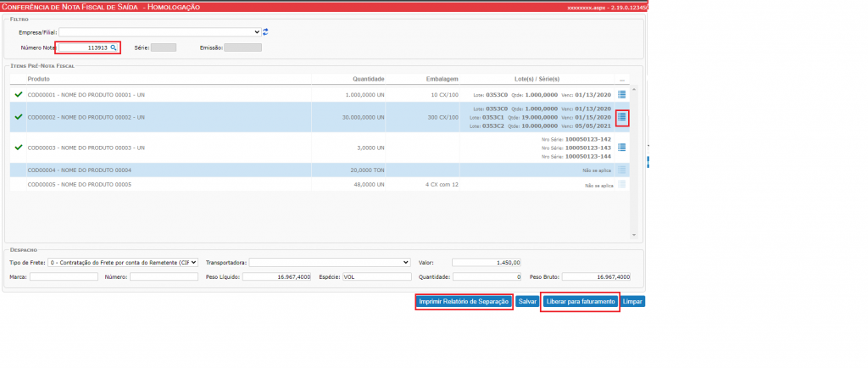This screenshot has width=868, height=368.
Task: Click the Peso Líquido field
Action: coord(277,276)
